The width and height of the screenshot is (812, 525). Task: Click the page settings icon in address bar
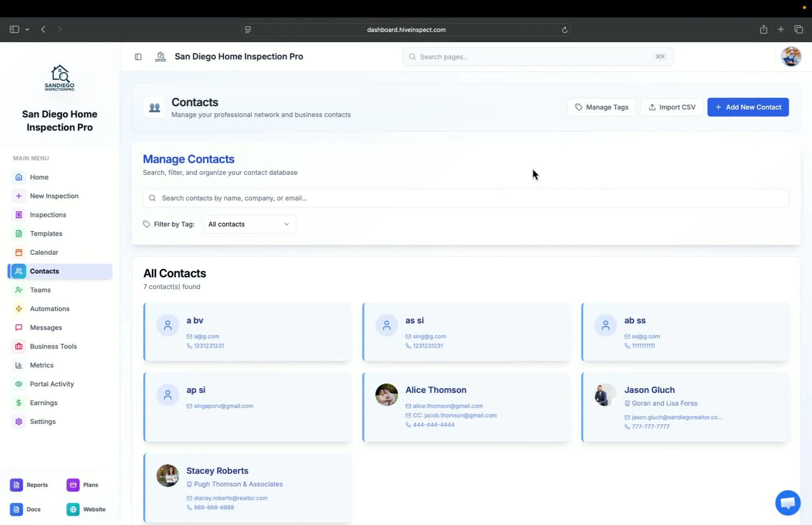[x=248, y=30]
